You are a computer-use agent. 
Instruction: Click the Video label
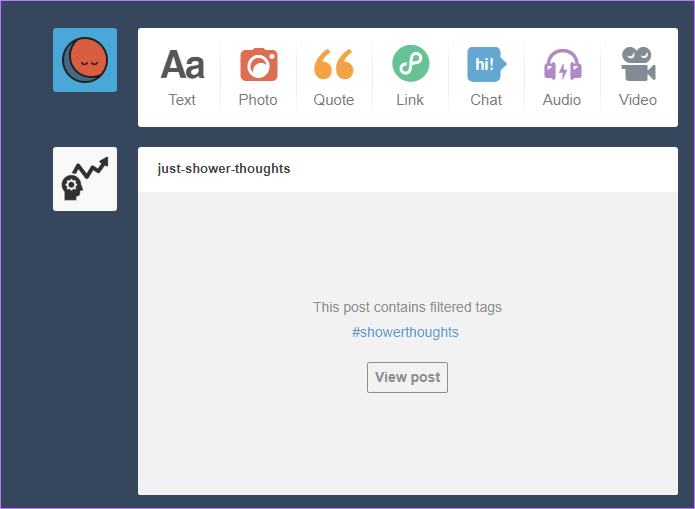[638, 100]
